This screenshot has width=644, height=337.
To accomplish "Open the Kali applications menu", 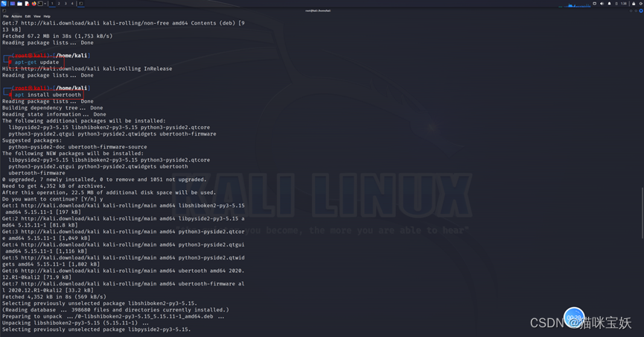I will (4, 3).
